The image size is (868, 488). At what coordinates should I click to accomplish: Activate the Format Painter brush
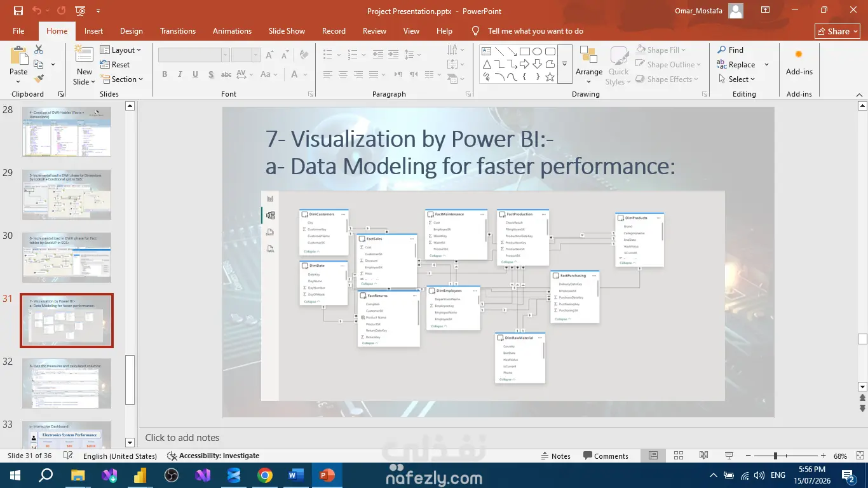[39, 79]
